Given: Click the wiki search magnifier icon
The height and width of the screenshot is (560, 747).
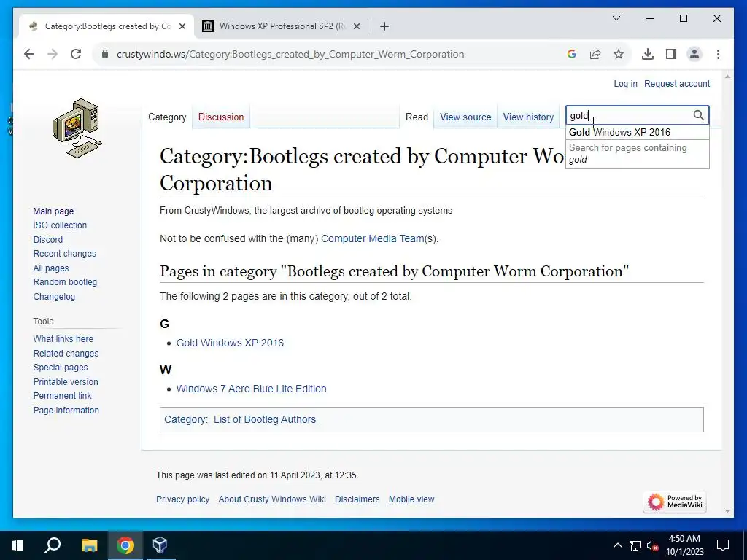Looking at the screenshot, I should pos(698,115).
